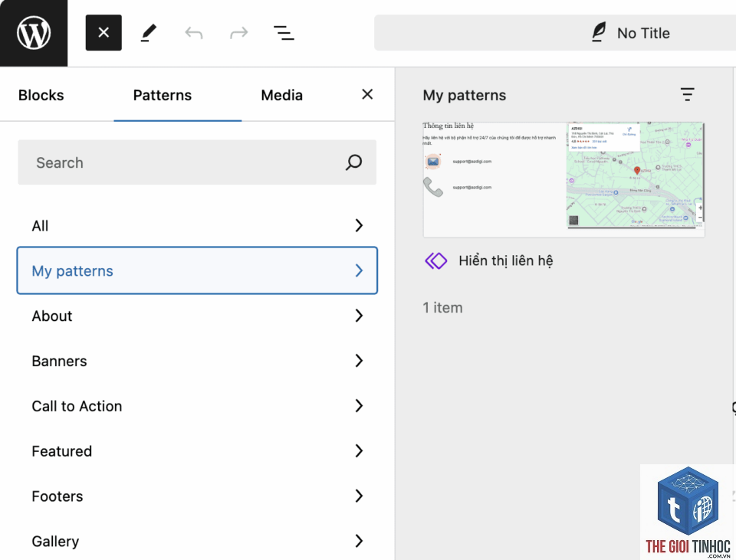The image size is (736, 560).
Task: Click the Hiển thị liên hệ pattern title
Action: pos(505,260)
